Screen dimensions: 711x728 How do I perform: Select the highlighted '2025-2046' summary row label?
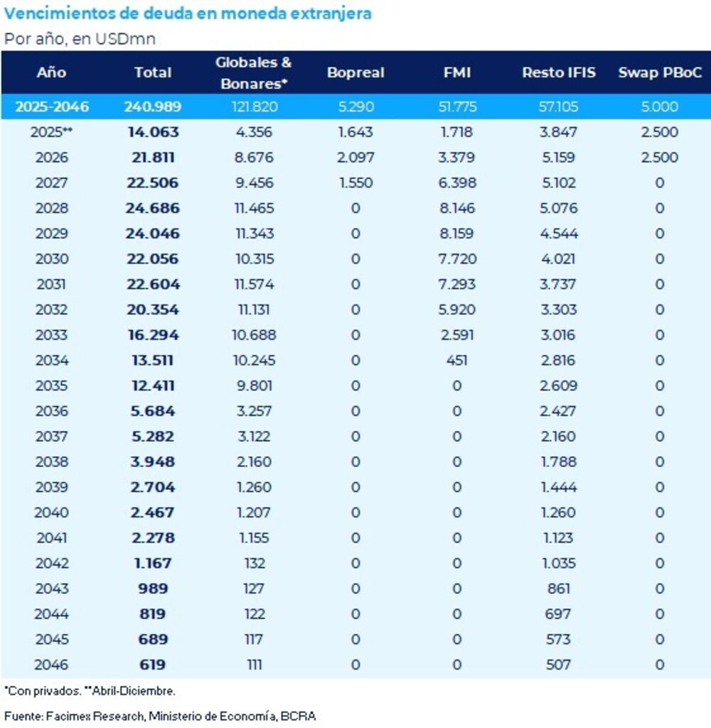51,107
